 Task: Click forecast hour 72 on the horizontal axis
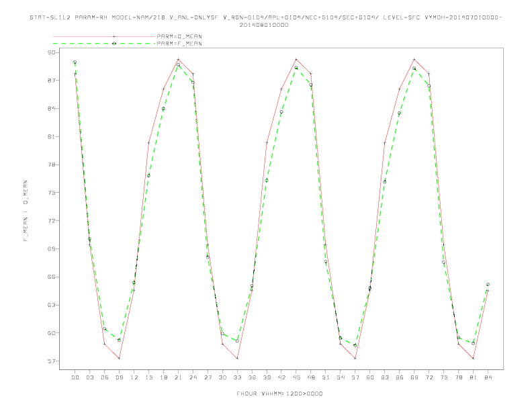coord(429,377)
